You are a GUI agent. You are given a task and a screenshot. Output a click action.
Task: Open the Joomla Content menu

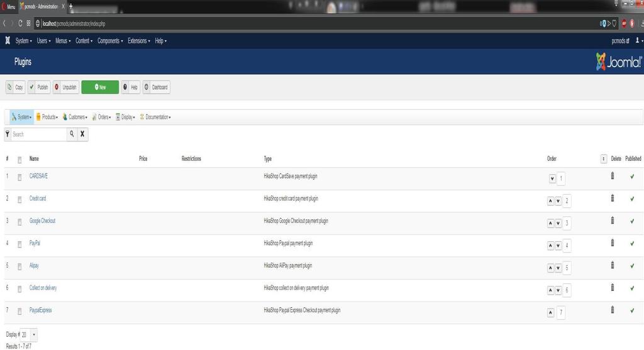click(84, 41)
